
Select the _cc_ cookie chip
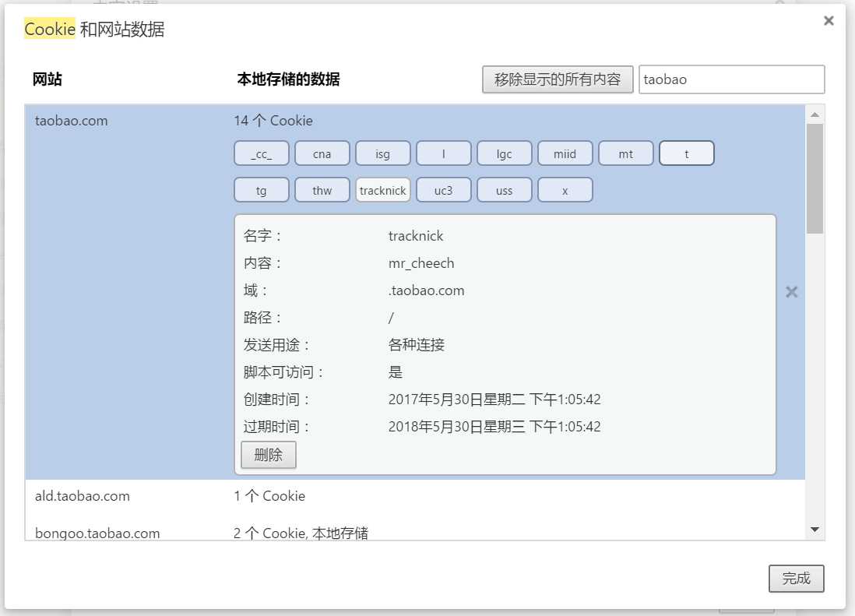click(x=261, y=153)
